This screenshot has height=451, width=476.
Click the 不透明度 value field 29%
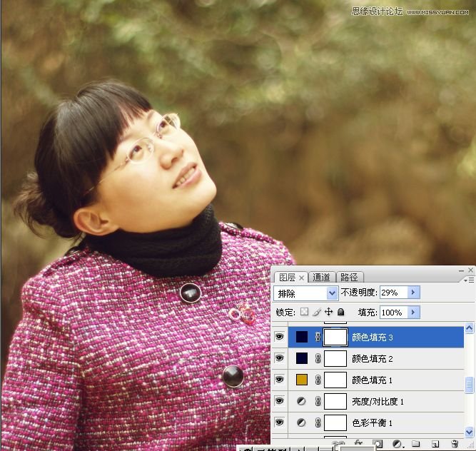(x=393, y=293)
